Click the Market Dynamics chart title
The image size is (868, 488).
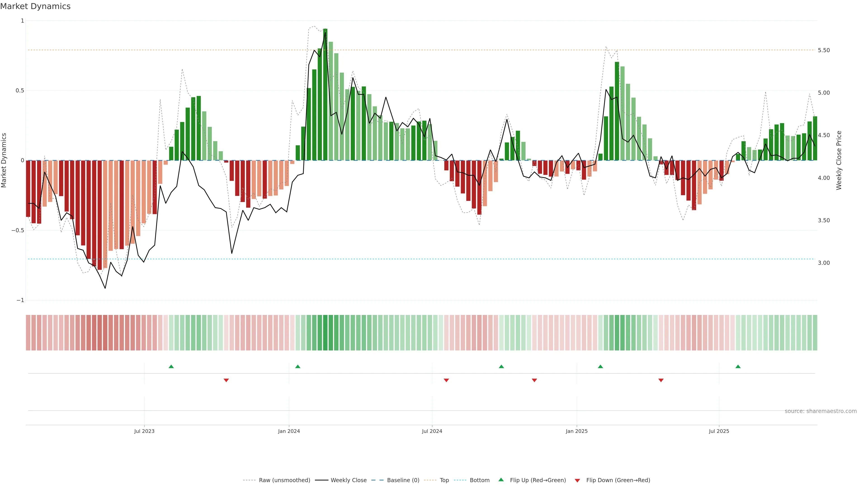[35, 6]
